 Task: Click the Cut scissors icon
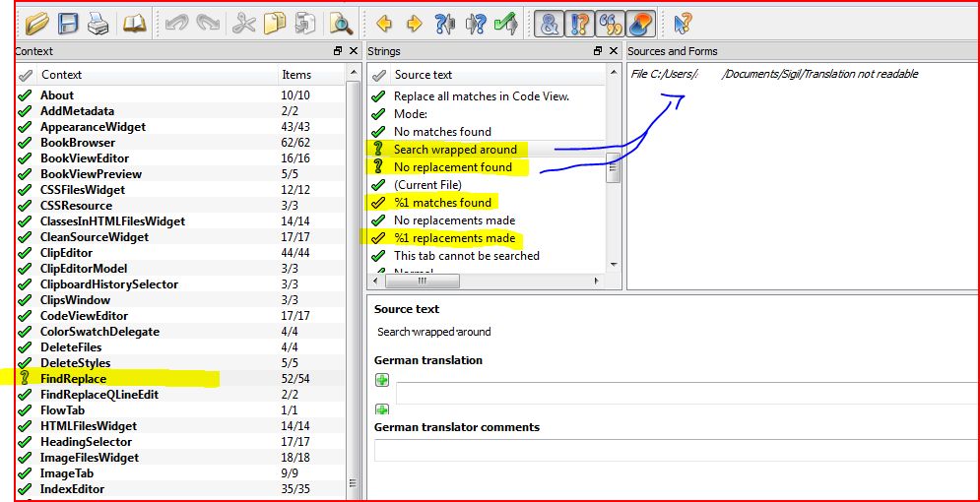[243, 25]
